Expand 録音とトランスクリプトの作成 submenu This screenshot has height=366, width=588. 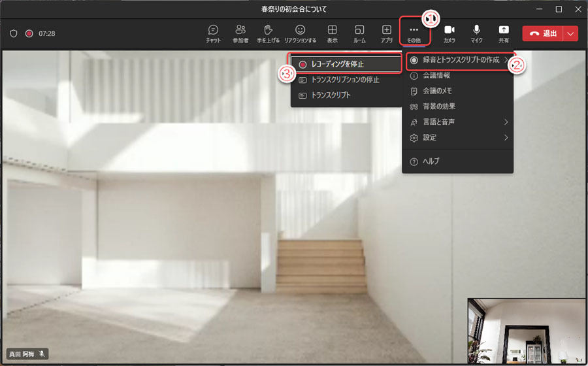(458, 60)
